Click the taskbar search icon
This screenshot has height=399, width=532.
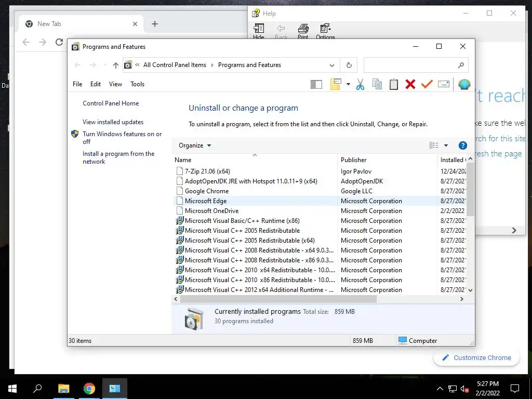point(37,389)
